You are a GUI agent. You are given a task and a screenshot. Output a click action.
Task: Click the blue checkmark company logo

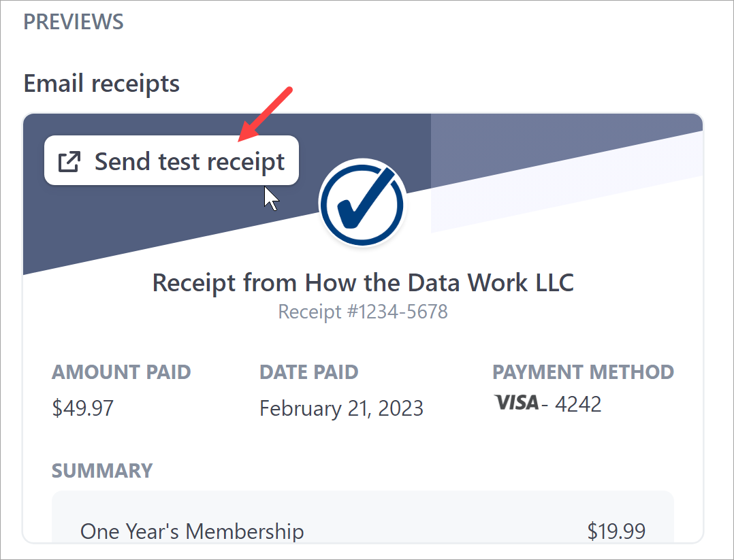(362, 203)
